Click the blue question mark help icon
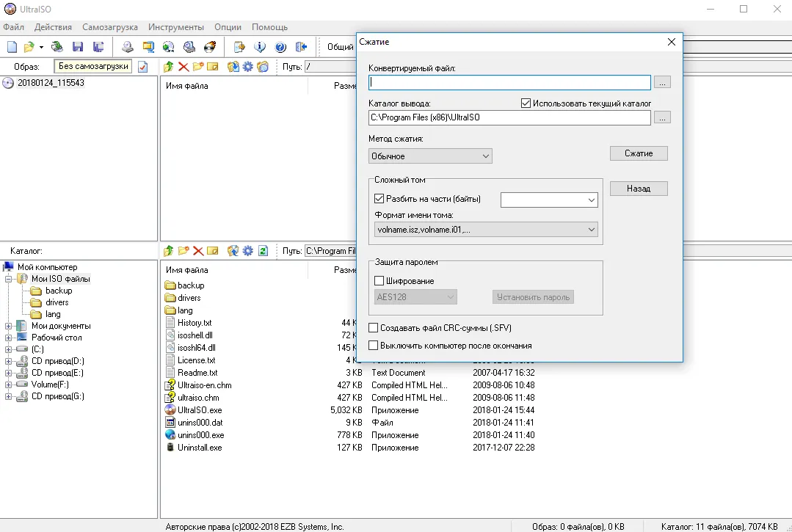 click(280, 47)
